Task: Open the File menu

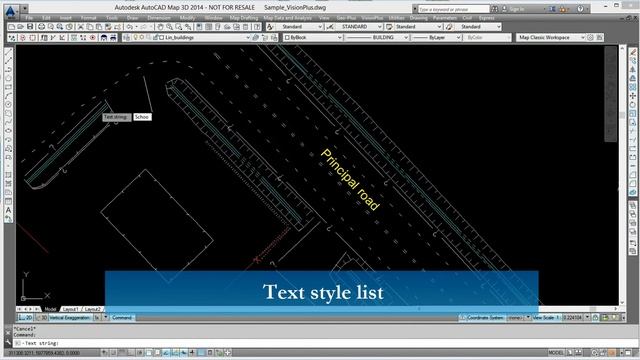Action: point(29,18)
